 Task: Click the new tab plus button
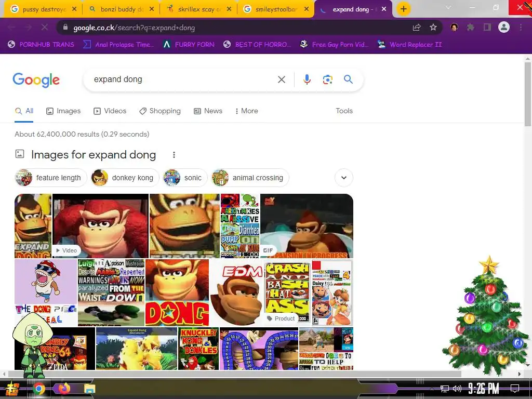403,9
